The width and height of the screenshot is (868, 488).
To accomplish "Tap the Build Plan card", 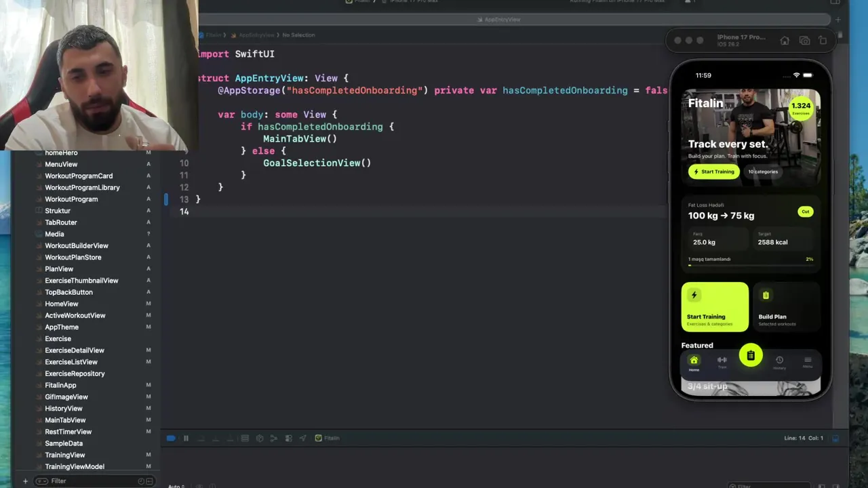I will coord(786,307).
